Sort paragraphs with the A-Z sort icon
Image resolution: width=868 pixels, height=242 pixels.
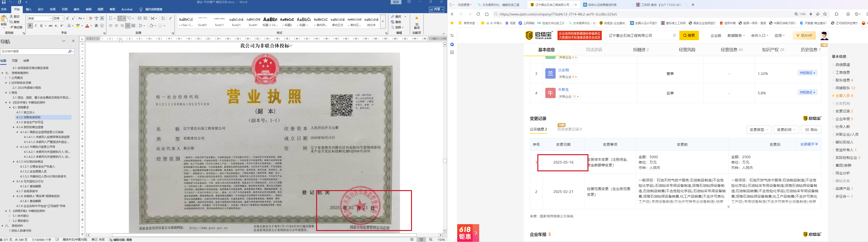163,19
